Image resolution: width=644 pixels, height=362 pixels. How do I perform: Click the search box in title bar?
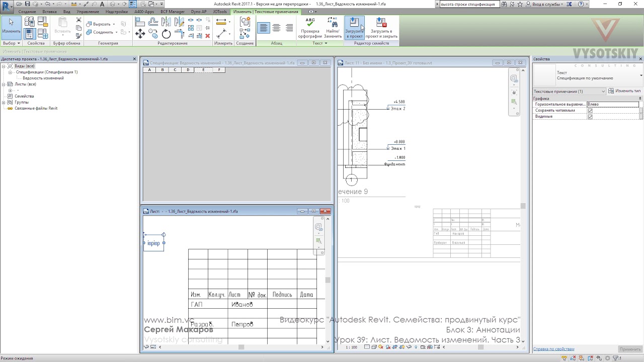coord(469,4)
